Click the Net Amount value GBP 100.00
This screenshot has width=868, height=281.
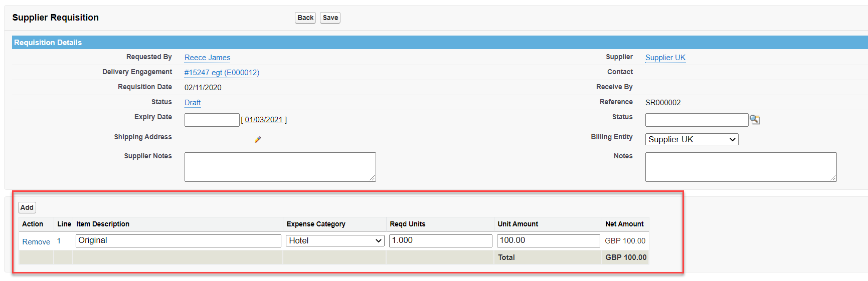625,241
